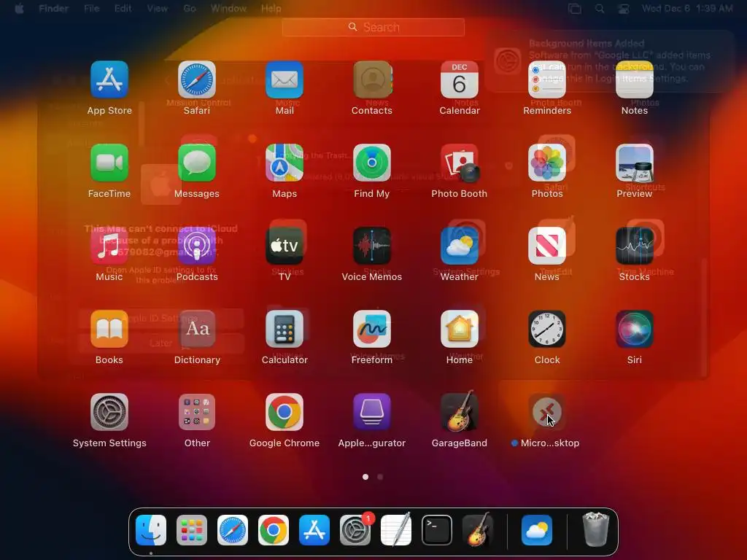Open the Mail app icon
The image size is (747, 560).
(x=285, y=79)
